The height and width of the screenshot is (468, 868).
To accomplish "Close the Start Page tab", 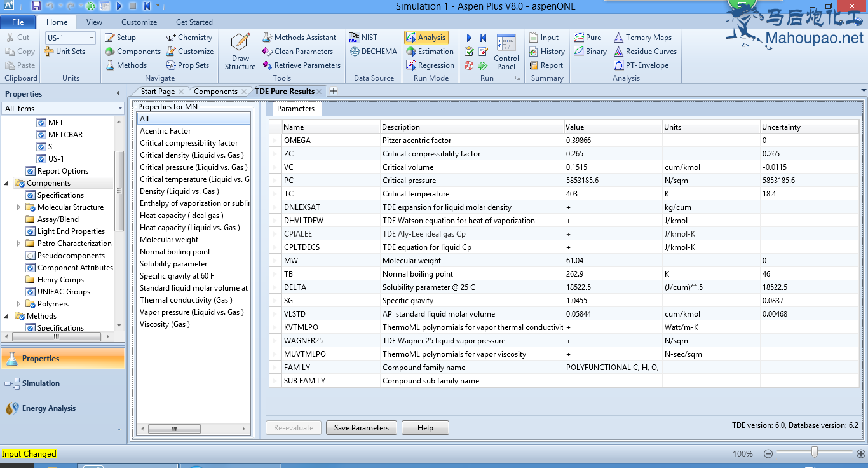I will pos(181,92).
